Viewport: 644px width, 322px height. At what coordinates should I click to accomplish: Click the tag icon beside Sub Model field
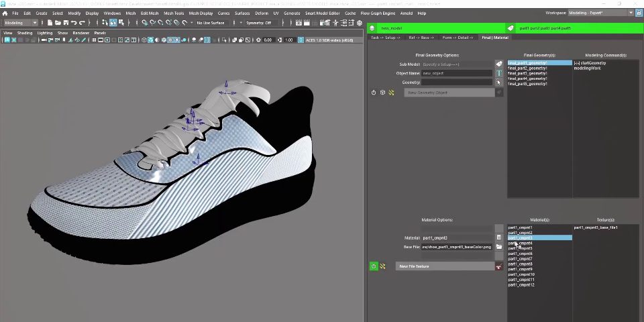click(x=499, y=64)
